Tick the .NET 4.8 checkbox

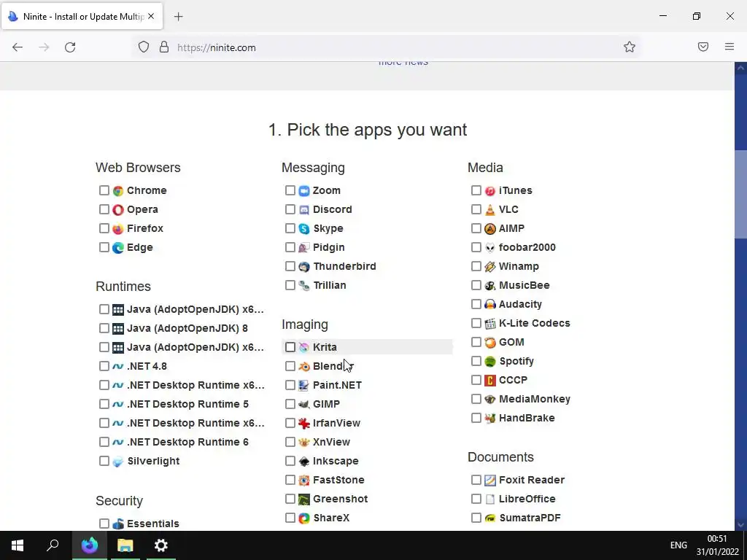(104, 366)
